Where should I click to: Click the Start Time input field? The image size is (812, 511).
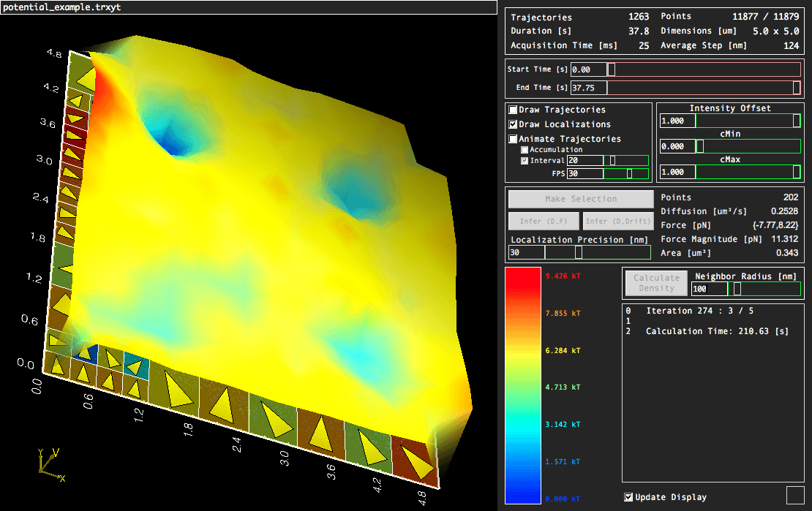click(x=588, y=69)
